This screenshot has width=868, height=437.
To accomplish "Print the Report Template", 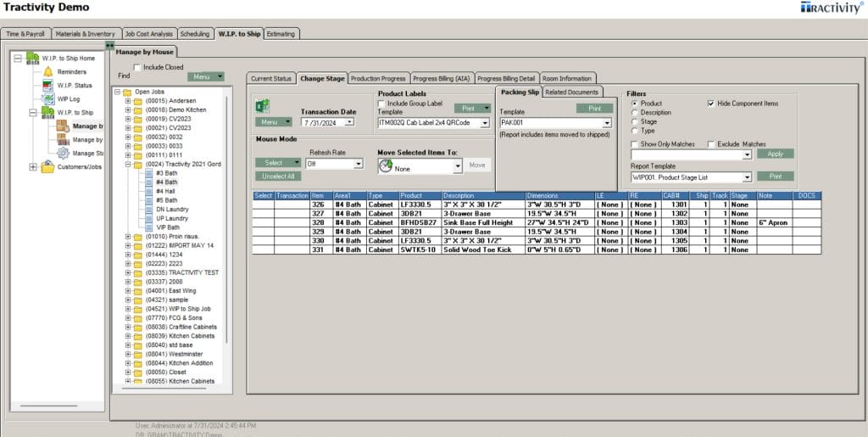I will tap(775, 176).
